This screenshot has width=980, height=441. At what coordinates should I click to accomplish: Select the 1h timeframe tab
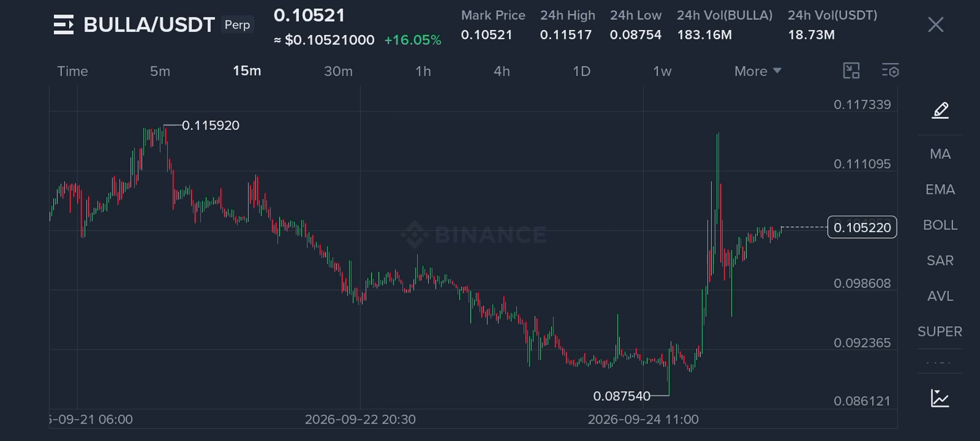tap(423, 71)
